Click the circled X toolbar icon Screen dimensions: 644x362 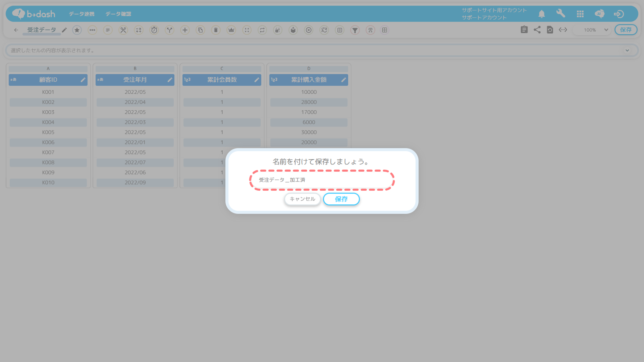309,30
